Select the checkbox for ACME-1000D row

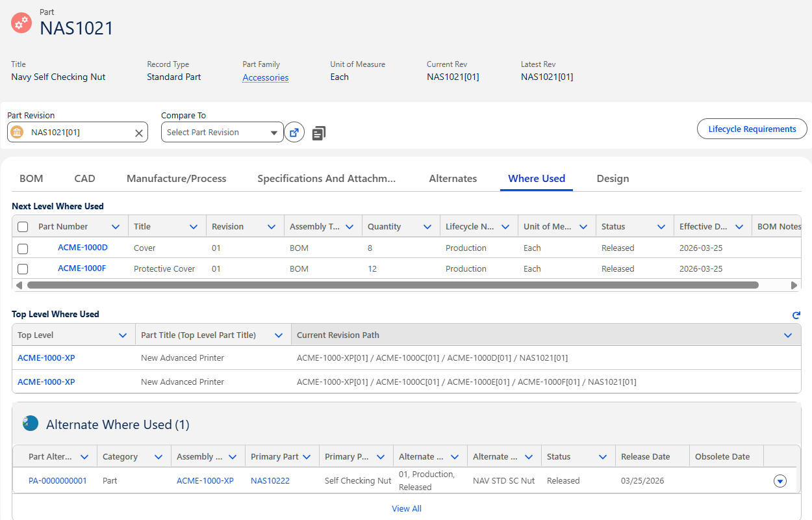click(23, 248)
